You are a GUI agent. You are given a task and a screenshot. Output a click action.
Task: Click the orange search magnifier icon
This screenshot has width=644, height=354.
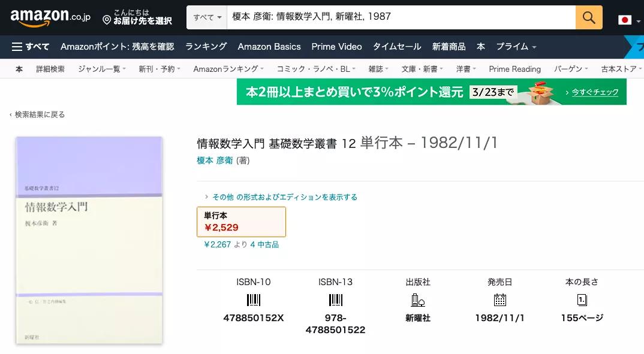588,18
